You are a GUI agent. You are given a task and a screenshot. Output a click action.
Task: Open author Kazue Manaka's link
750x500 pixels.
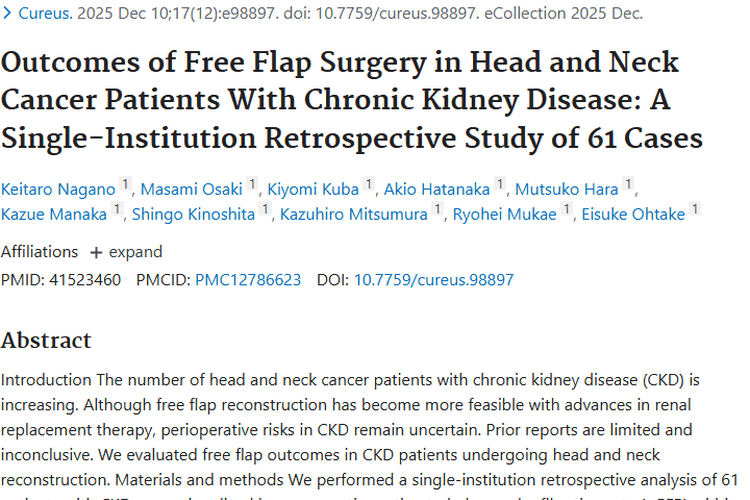(54, 213)
